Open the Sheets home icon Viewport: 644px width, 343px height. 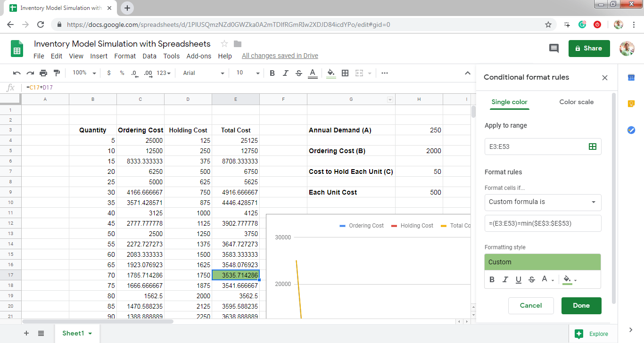17,48
